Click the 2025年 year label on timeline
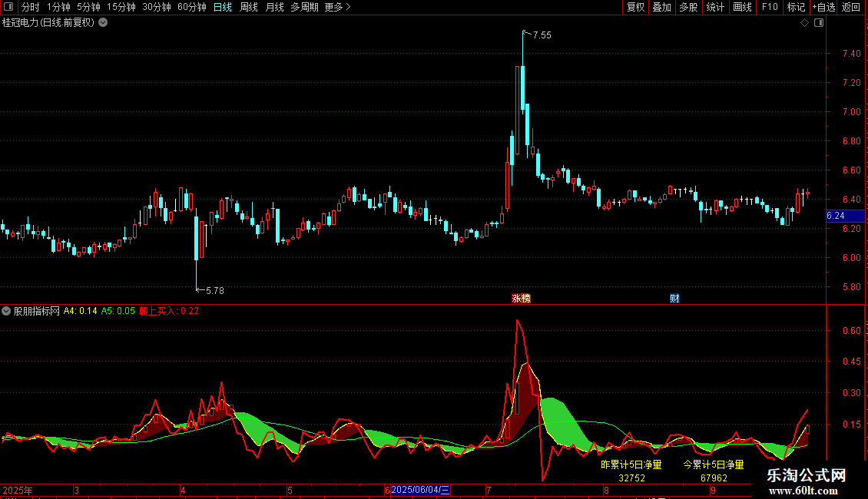 (x=17, y=490)
